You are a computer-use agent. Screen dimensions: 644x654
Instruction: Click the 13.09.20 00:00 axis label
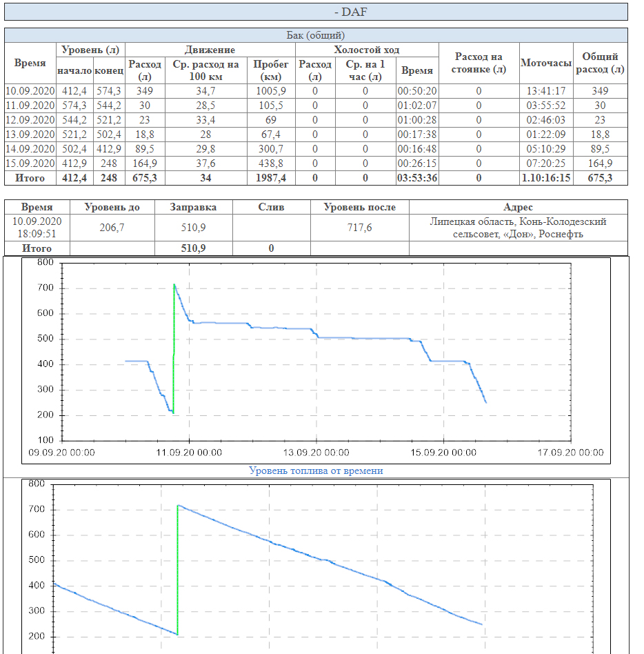point(316,453)
